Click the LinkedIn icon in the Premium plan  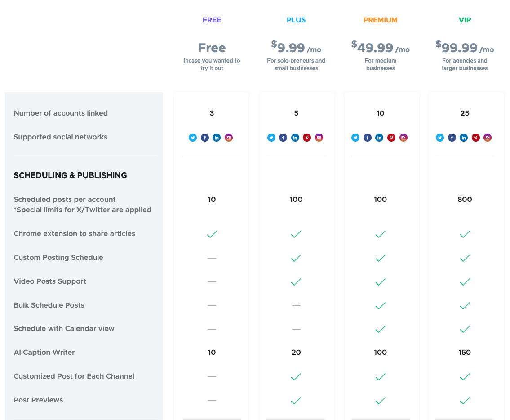(x=379, y=138)
